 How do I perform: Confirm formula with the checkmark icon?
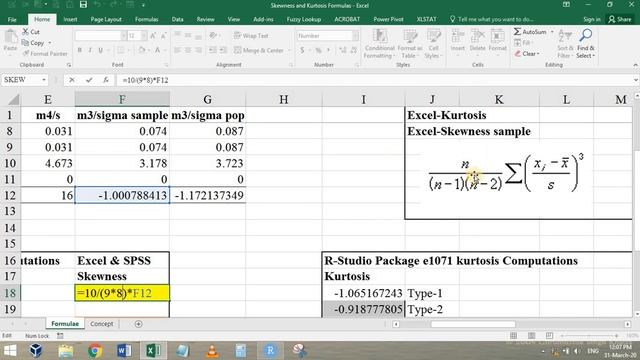[89, 80]
